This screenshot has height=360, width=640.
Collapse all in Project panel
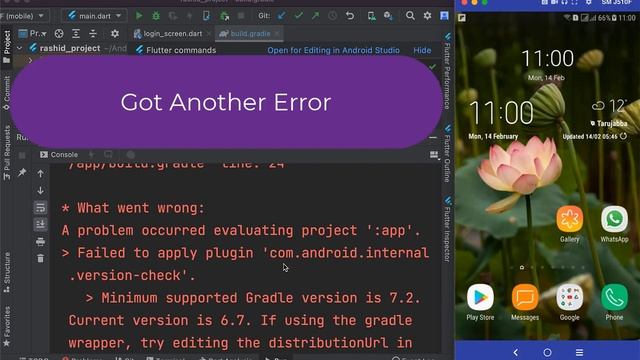click(x=93, y=33)
